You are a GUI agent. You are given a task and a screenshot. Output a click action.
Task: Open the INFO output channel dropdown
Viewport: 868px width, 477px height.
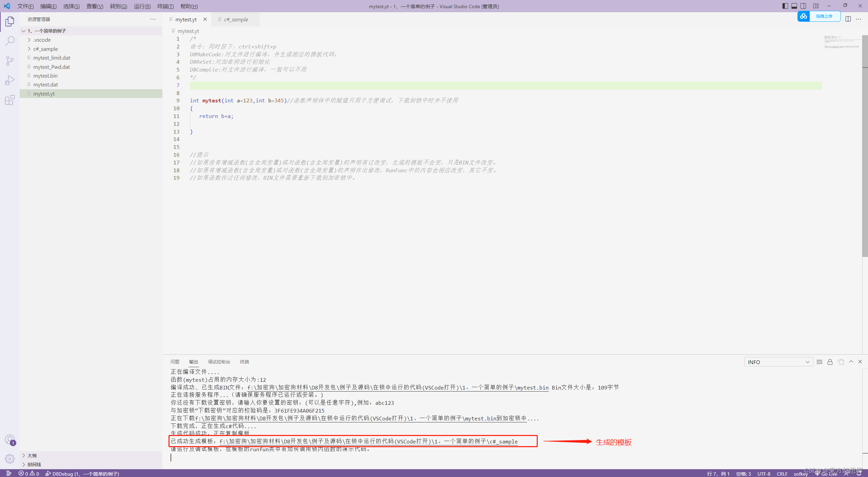pos(778,362)
